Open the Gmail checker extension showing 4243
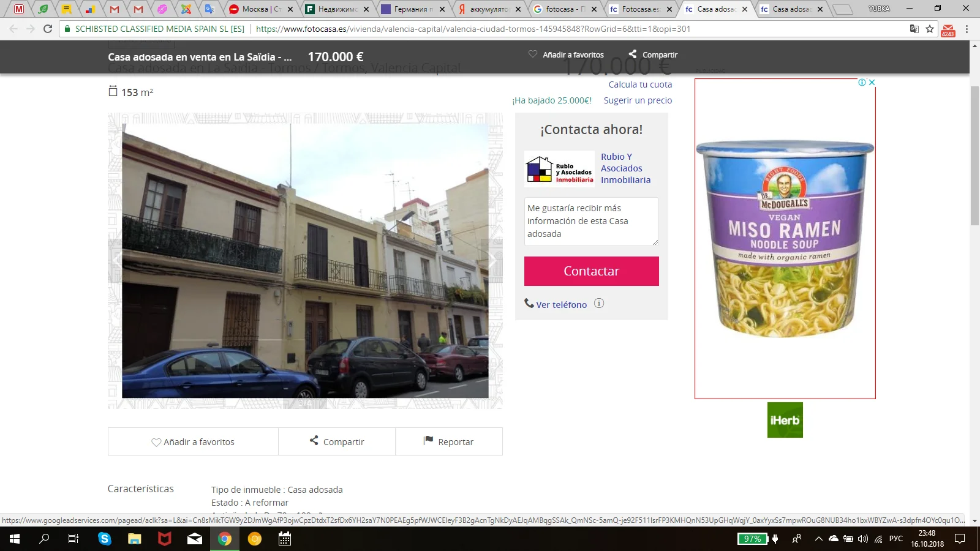This screenshot has height=551, width=980. [948, 30]
